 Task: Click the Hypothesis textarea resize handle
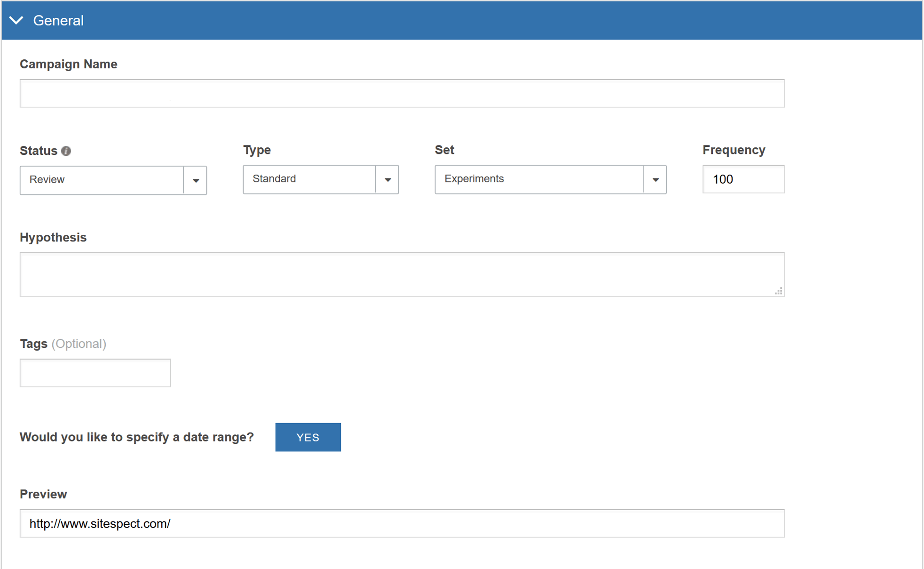point(779,291)
